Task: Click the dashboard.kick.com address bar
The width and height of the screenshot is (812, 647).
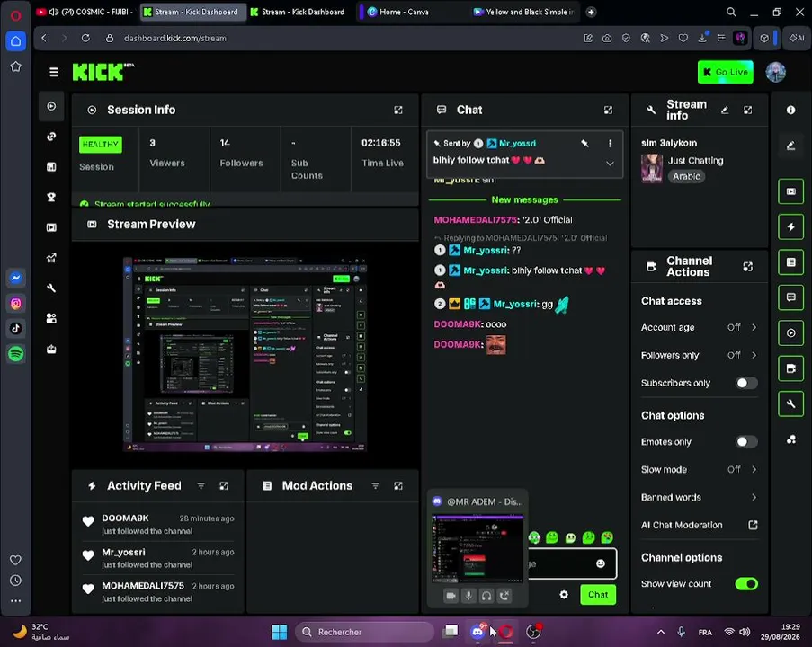Action: coord(175,39)
